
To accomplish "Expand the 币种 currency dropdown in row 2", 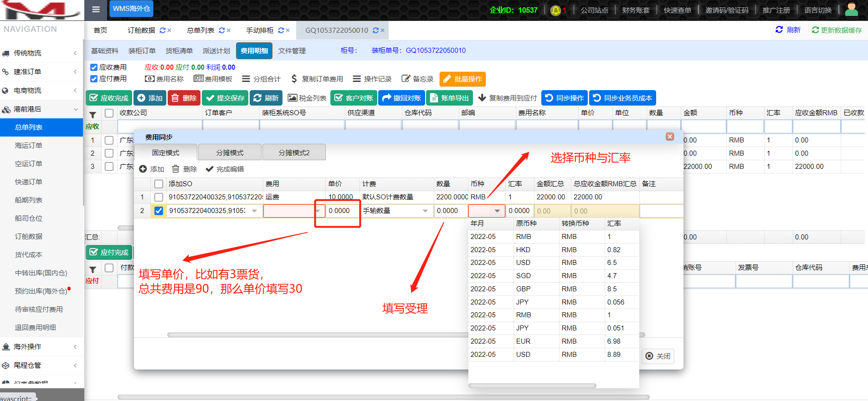I will [497, 211].
